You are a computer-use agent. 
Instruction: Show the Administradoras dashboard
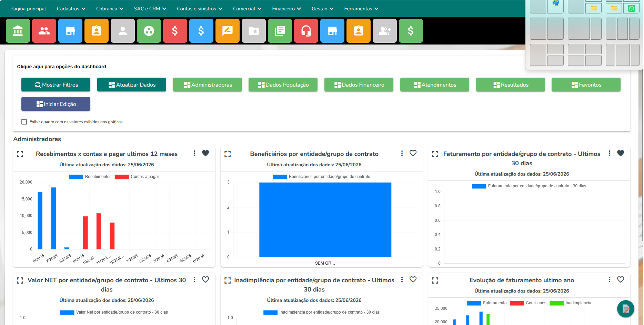tap(208, 85)
